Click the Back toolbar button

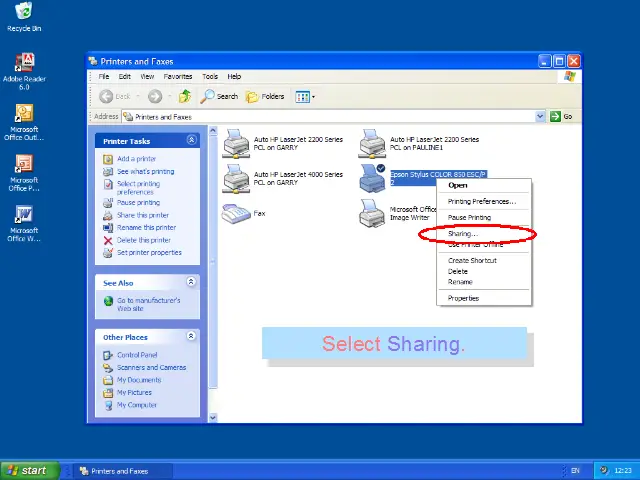tap(116, 97)
